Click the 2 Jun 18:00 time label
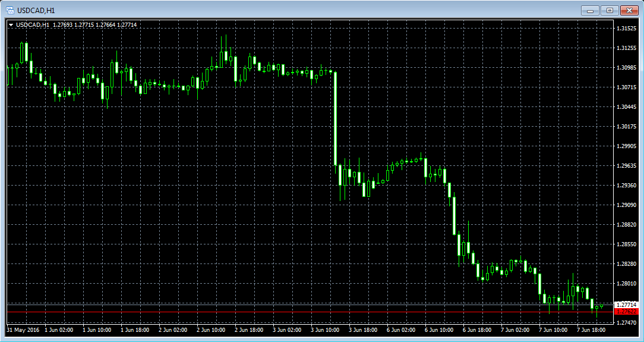Viewport: 644px width, 342px height. click(250, 330)
